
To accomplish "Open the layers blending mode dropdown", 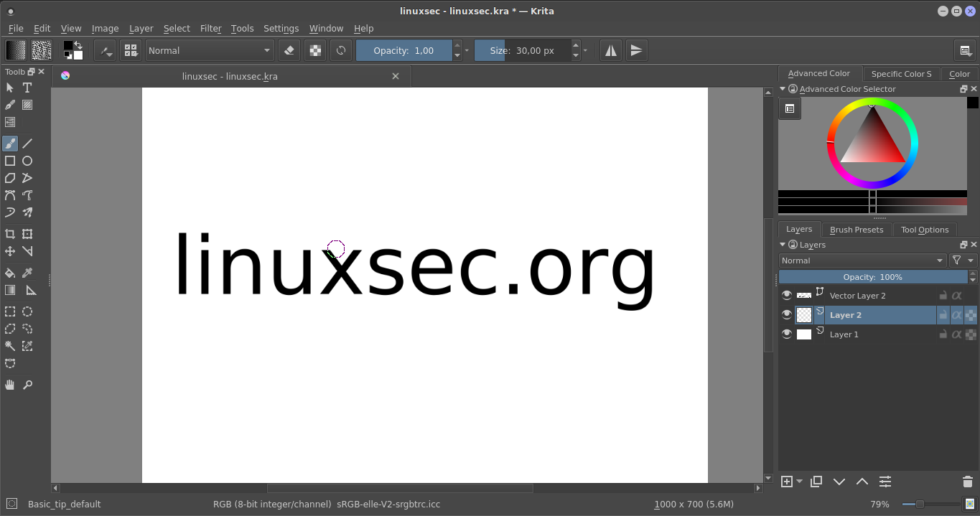I will click(862, 260).
